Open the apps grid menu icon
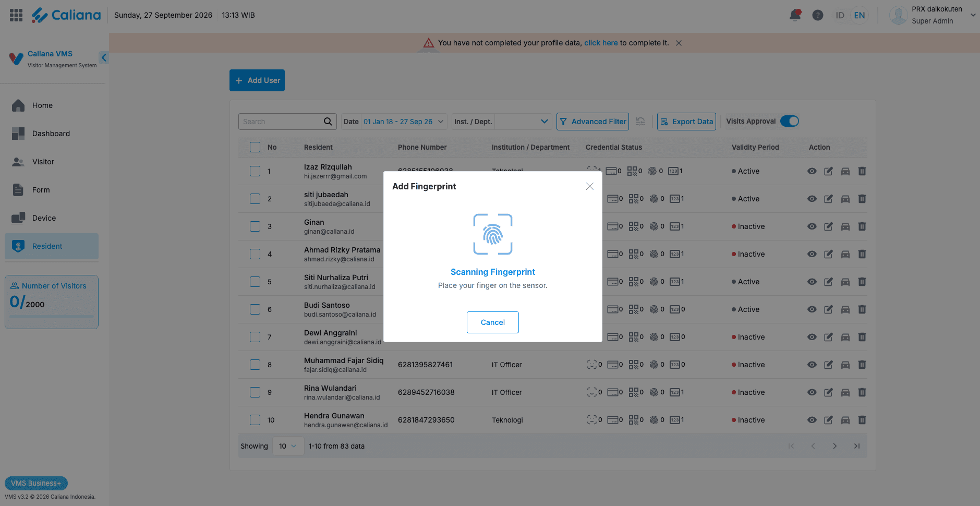 (x=16, y=15)
